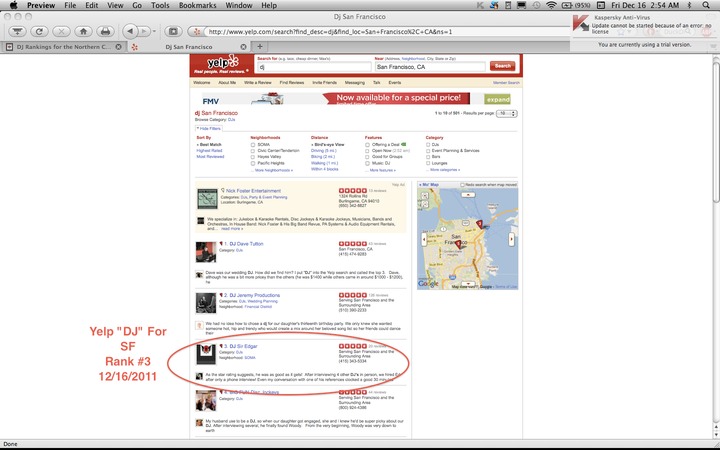Screen dimensions: 720x450
Task: Click the Wi-Fi status icon
Action: tap(551, 6)
